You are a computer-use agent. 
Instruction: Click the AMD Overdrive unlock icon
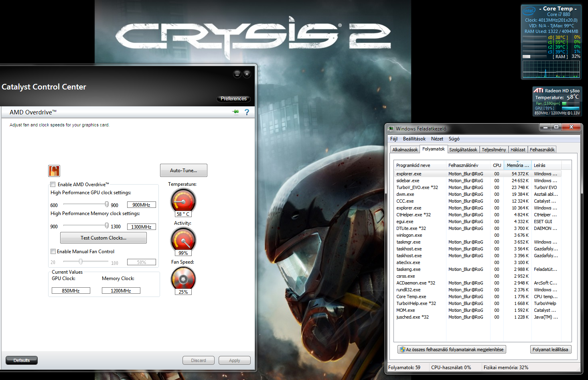click(54, 171)
